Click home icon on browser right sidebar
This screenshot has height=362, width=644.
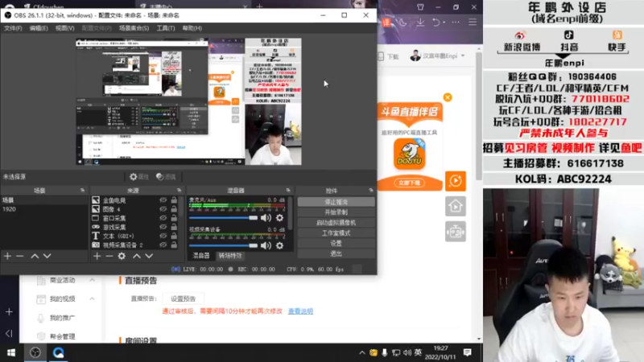456,207
